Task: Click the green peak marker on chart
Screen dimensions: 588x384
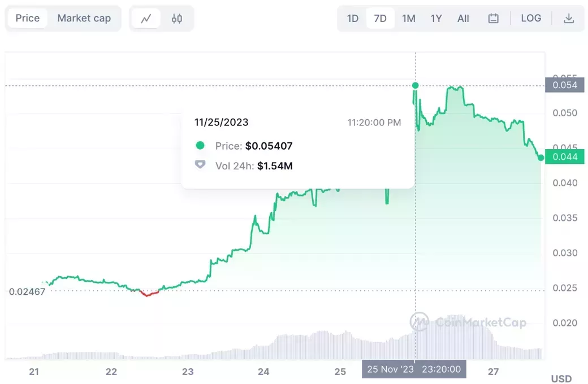Action: (x=416, y=85)
